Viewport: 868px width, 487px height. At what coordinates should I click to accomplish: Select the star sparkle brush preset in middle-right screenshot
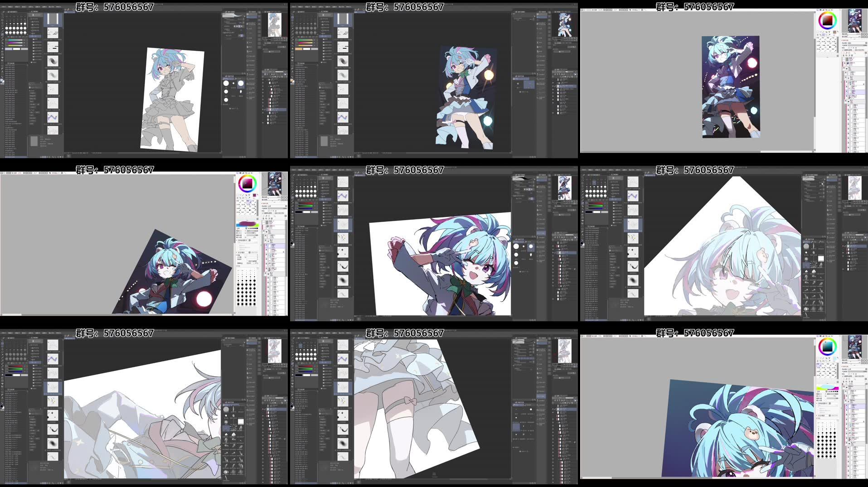point(633,252)
